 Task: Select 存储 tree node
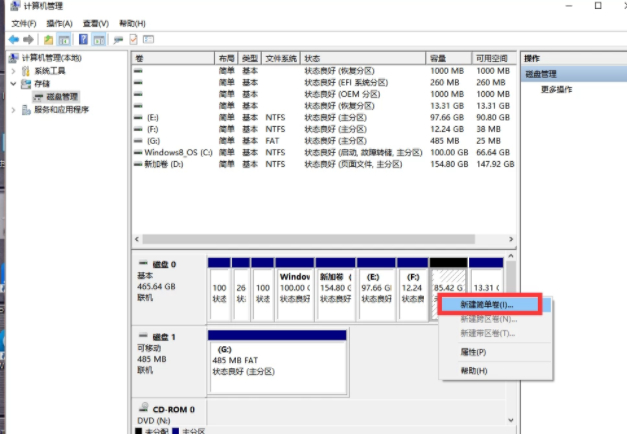[x=42, y=84]
